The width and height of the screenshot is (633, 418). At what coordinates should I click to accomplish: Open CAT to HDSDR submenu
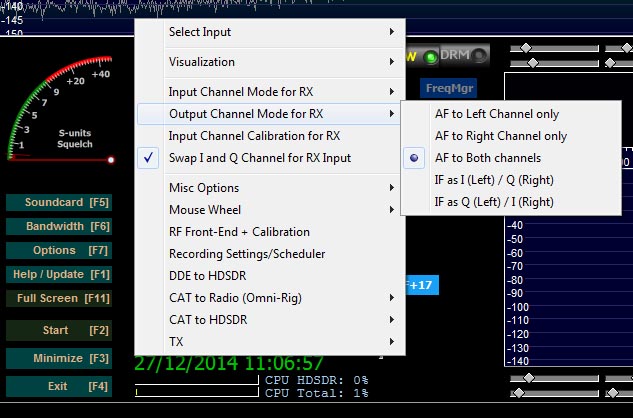[270, 320]
